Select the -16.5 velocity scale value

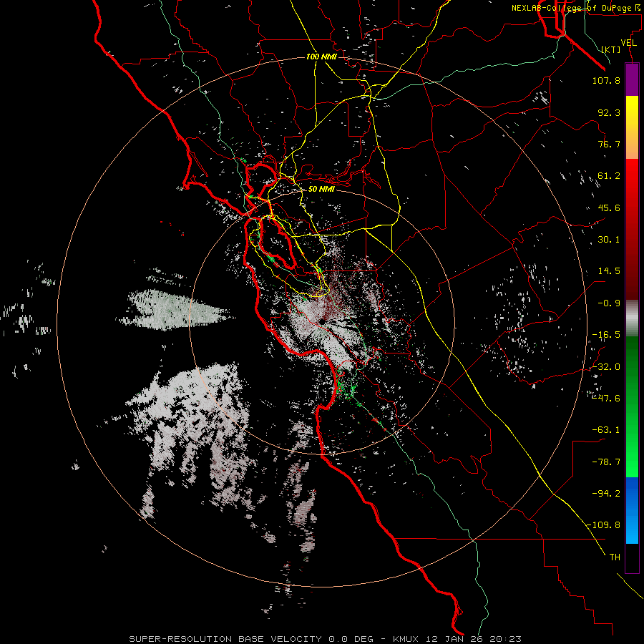(606, 335)
